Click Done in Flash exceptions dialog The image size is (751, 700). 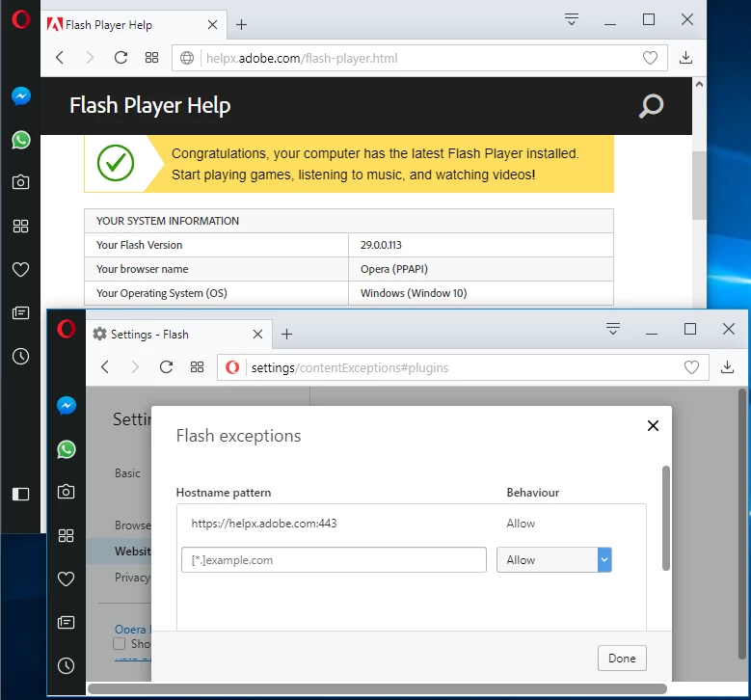tap(622, 658)
